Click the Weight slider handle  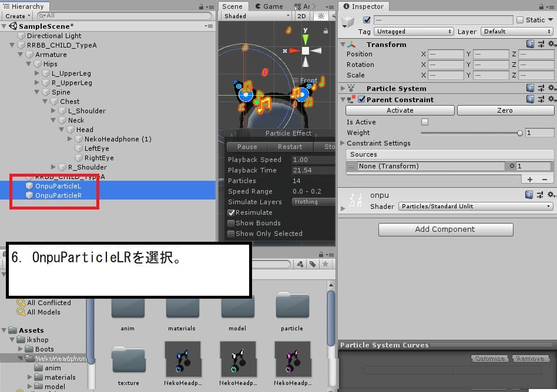(520, 133)
